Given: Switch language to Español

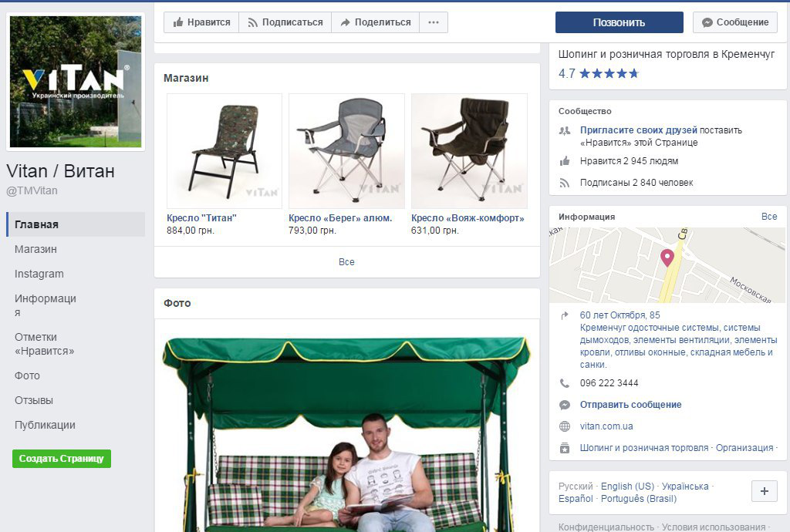Looking at the screenshot, I should tap(576, 498).
